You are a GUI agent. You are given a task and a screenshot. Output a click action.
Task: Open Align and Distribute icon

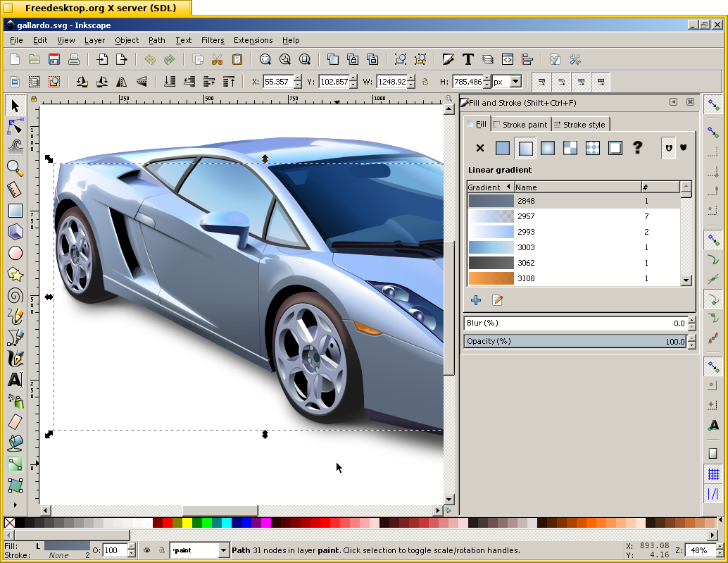pos(527,59)
